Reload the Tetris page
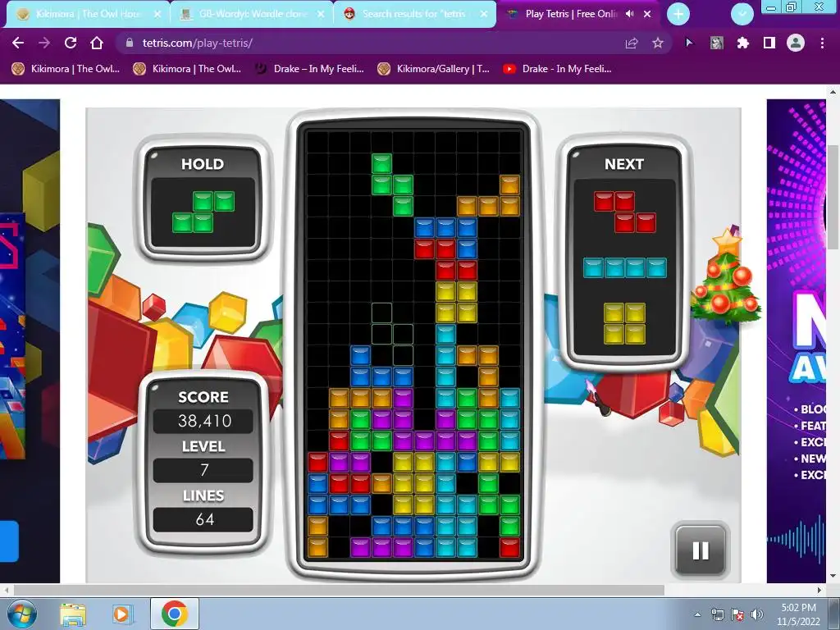 pos(71,43)
